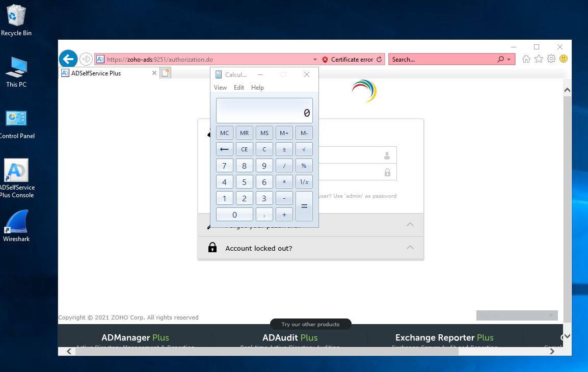Open the address bar history dropdown arrow
The width and height of the screenshot is (588, 372).
(315, 60)
